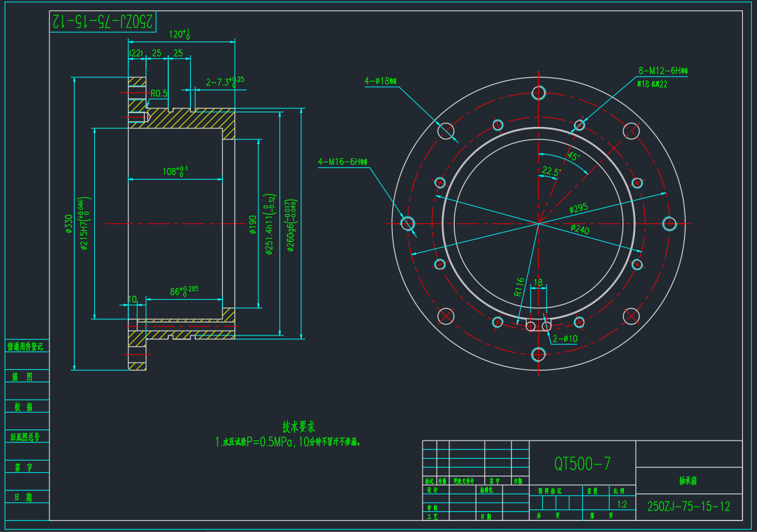Click the R116 radius dimension text
757x532 pixels.
(x=519, y=286)
